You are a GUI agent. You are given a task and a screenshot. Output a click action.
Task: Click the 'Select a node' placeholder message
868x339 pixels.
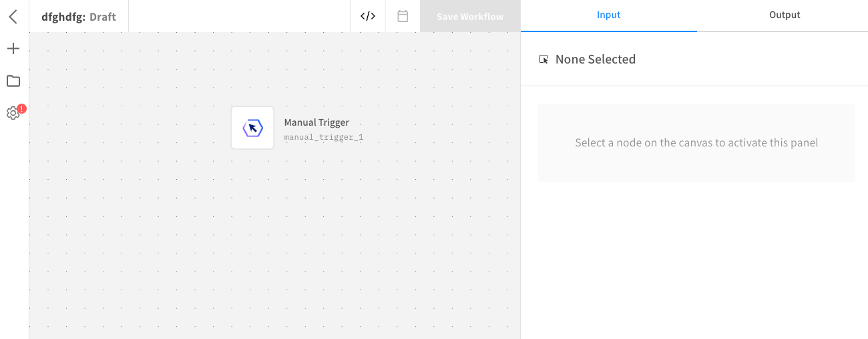pyautogui.click(x=696, y=142)
